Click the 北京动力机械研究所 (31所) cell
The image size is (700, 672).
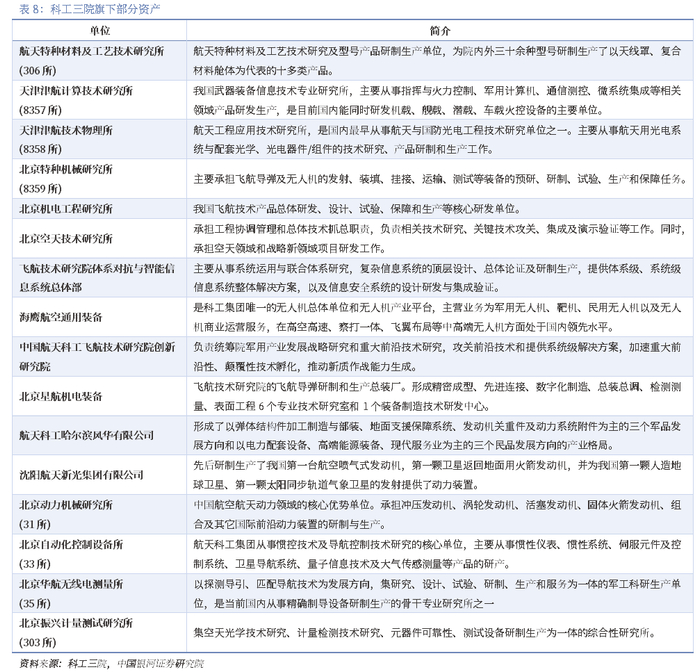click(99, 514)
